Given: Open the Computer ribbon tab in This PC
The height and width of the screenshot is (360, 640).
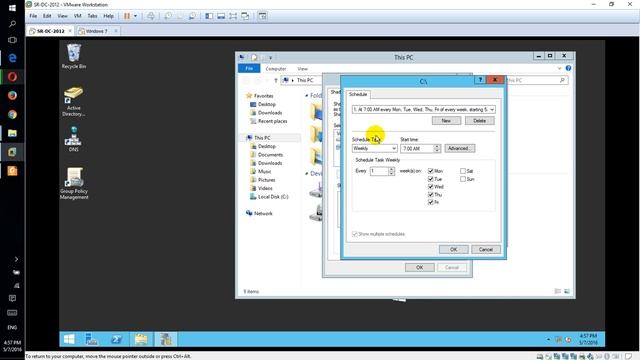Looking at the screenshot, I should tap(276, 69).
